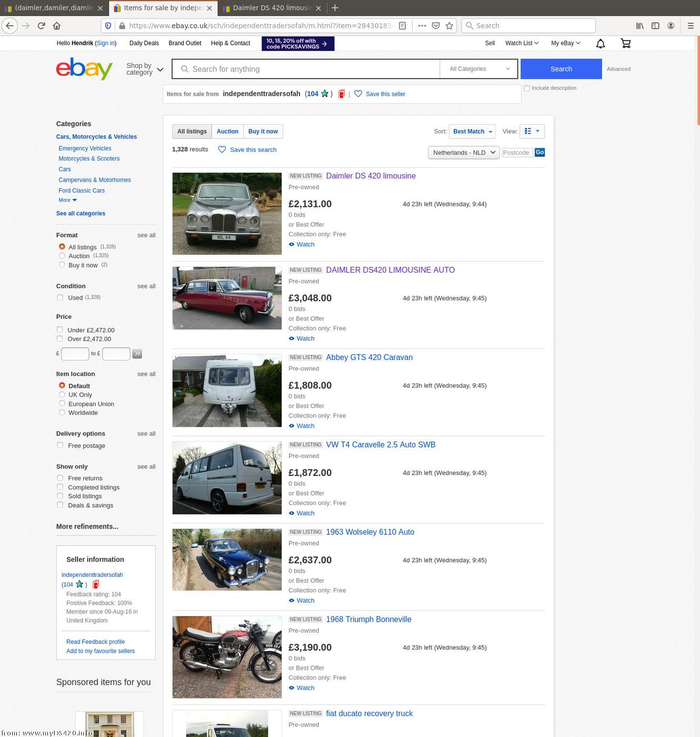700x737 pixels.
Task: Toggle the browser sidebar icon
Action: (x=655, y=25)
